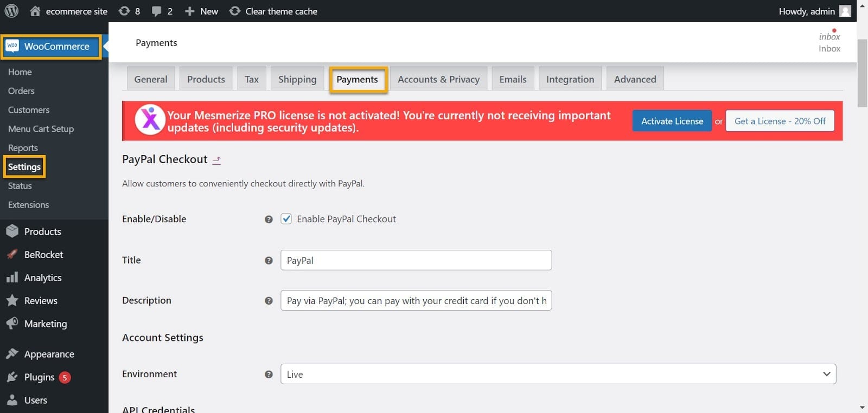Open the updates icon showing 8
This screenshot has width=868, height=413.
[x=124, y=11]
